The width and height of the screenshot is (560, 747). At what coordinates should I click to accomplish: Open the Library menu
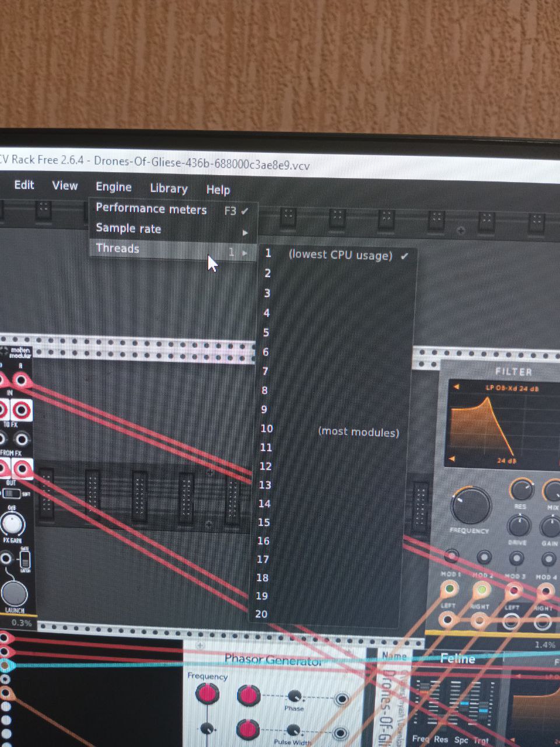pyautogui.click(x=169, y=189)
